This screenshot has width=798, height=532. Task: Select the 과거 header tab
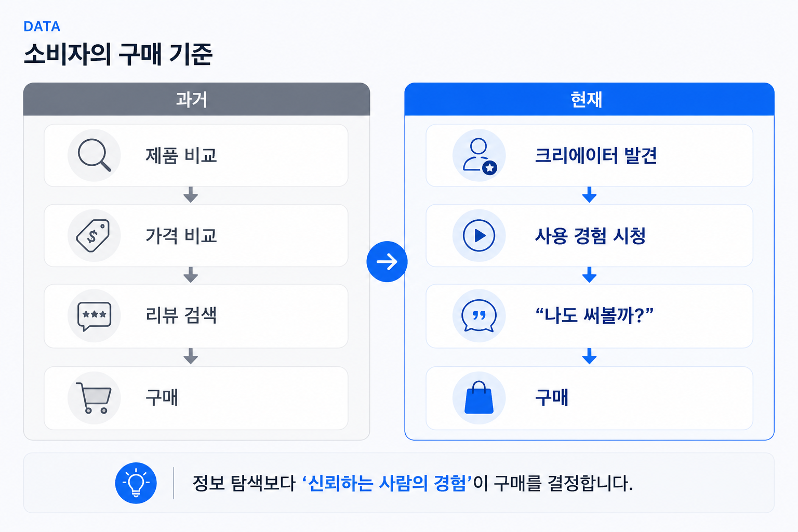pos(196,99)
